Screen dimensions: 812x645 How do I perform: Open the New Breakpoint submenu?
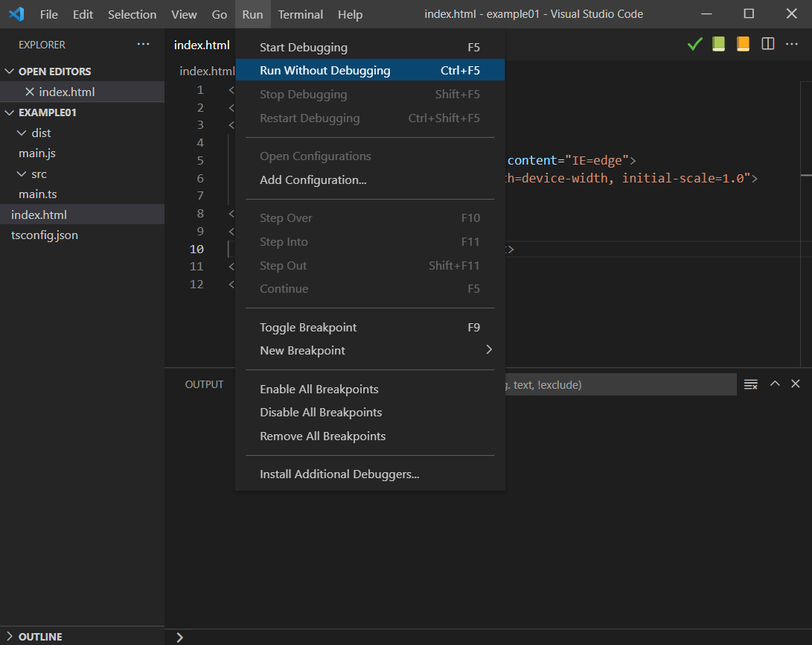point(370,351)
